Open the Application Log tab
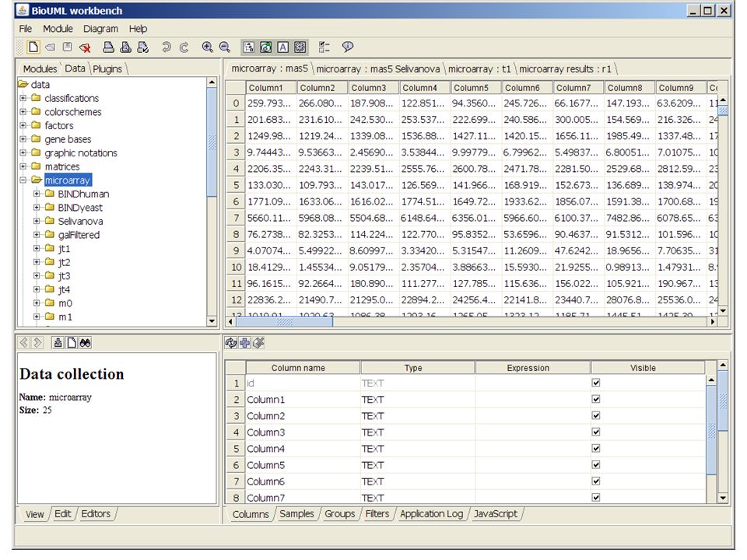Viewport: 747px width, 560px height. coord(431,514)
